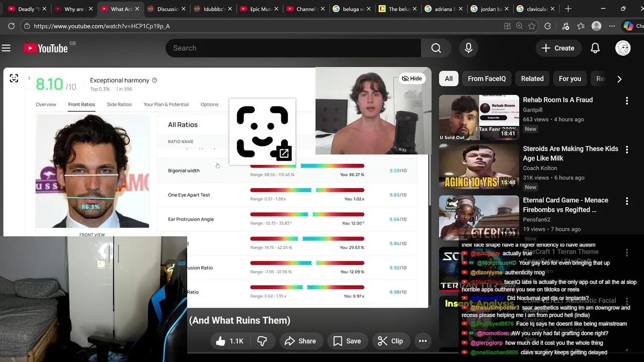Open options for 'Rehab Room Is A Fraud'
This screenshot has width=644, height=362.
click(x=627, y=101)
